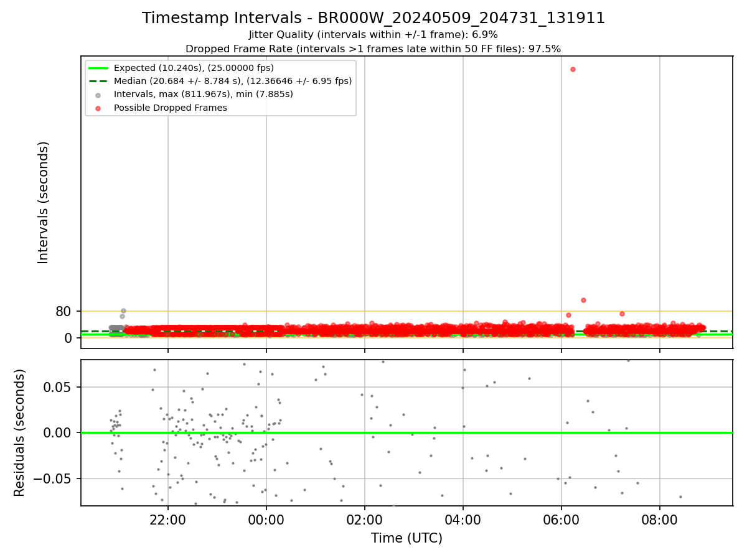Click the Residuals (seconds) y-axis label
This screenshot has width=747, height=560.
click(x=20, y=432)
